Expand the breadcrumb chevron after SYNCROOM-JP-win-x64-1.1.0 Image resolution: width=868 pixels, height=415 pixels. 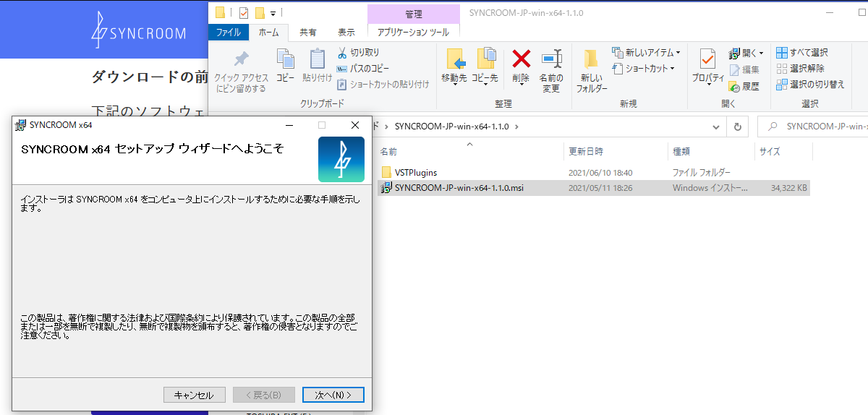(x=517, y=127)
